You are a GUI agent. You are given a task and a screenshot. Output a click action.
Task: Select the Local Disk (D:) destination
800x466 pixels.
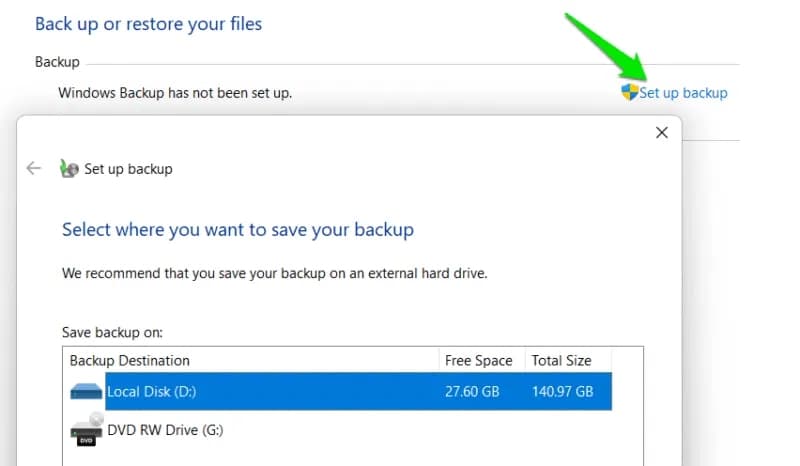[340, 391]
